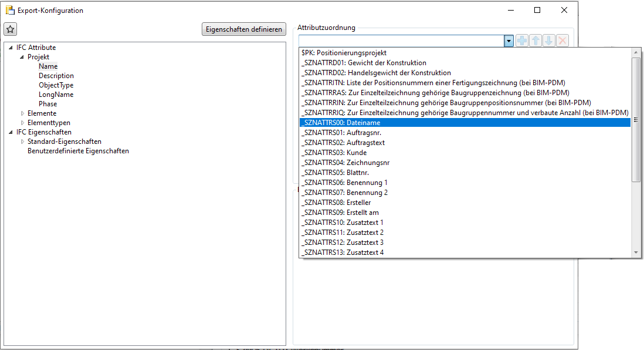The width and height of the screenshot is (644, 350).
Task: Choose _SZNATTRS09: Erstellt am entry
Action: click(465, 213)
